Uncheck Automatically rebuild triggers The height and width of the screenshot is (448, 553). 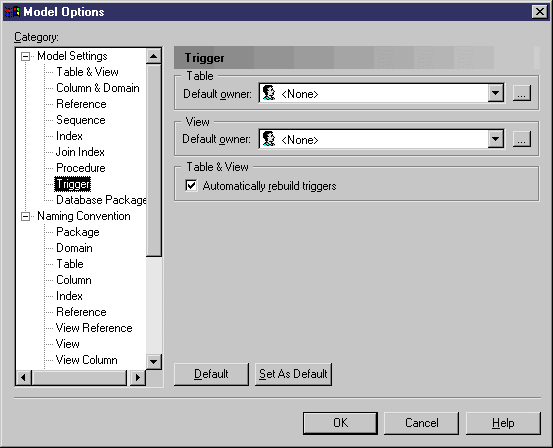[191, 186]
